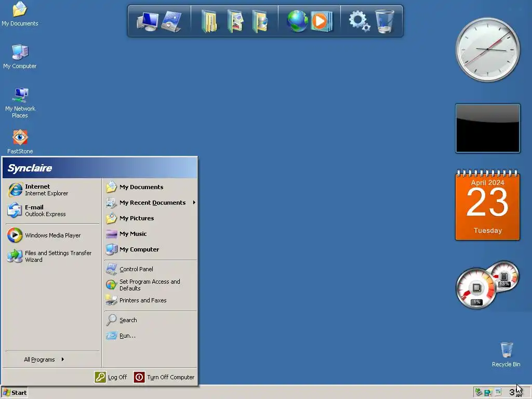This screenshot has width=532, height=399.
Task: Open Printers and Faxes
Action: tap(150, 300)
